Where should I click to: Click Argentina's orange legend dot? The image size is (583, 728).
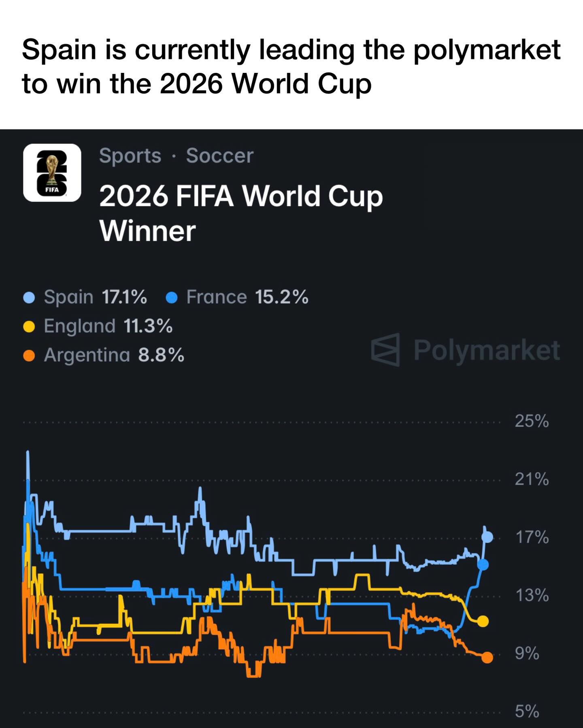pyautogui.click(x=29, y=355)
